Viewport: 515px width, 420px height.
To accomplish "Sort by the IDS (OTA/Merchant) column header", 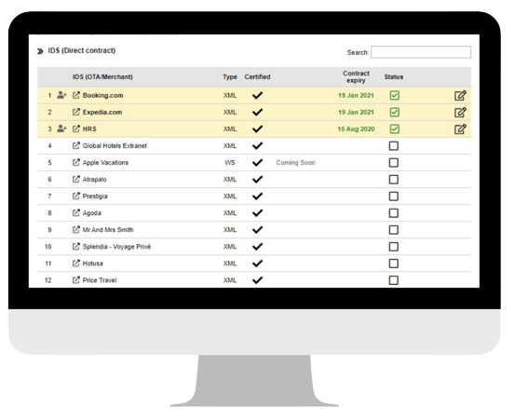I will pos(102,77).
